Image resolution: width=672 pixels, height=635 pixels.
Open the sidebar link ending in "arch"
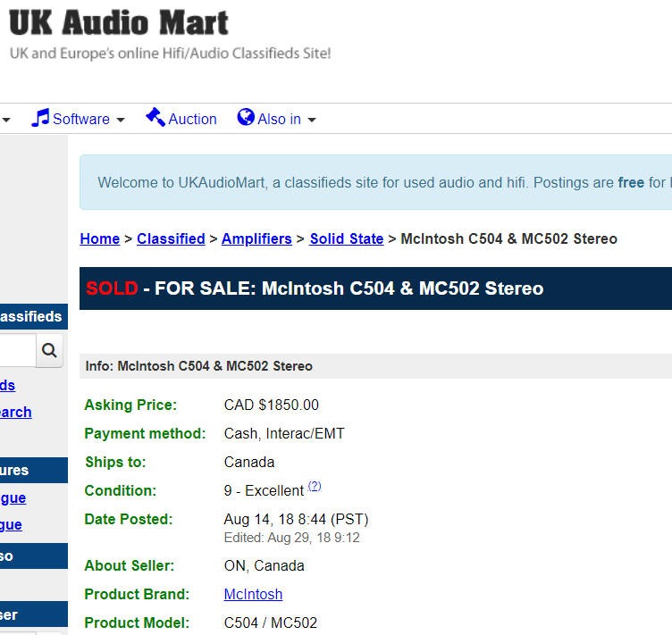[15, 412]
